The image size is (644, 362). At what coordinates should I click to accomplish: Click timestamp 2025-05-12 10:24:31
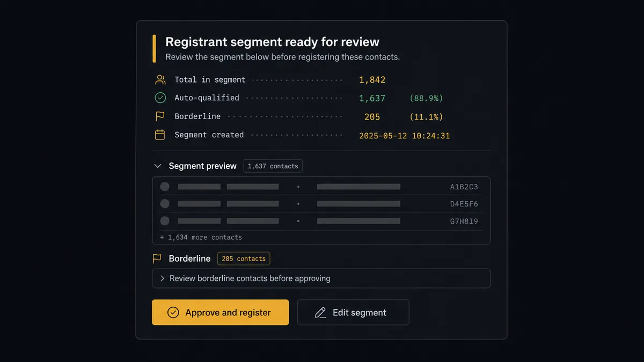(x=404, y=136)
